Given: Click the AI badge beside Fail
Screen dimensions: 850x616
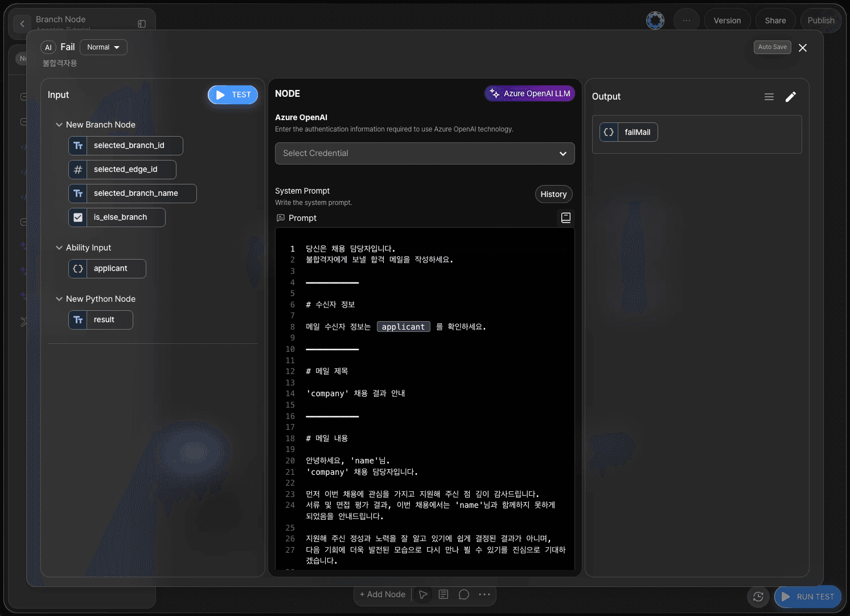Looking at the screenshot, I should coord(48,47).
